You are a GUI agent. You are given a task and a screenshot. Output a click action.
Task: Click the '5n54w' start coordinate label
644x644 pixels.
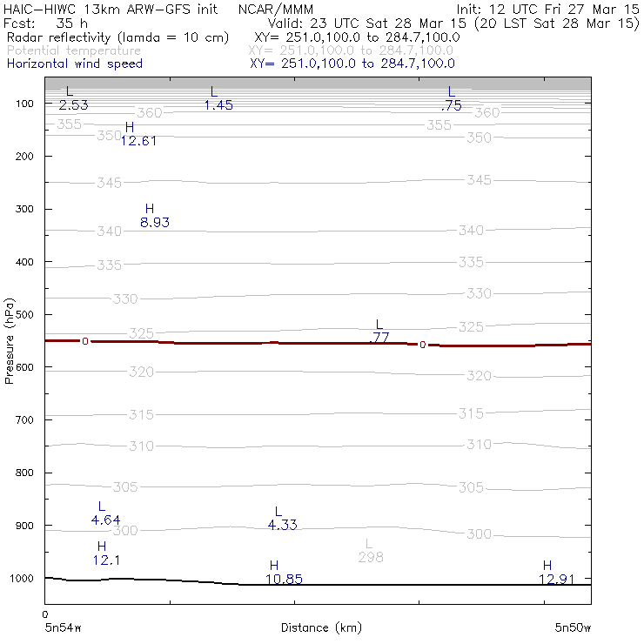(x=63, y=627)
